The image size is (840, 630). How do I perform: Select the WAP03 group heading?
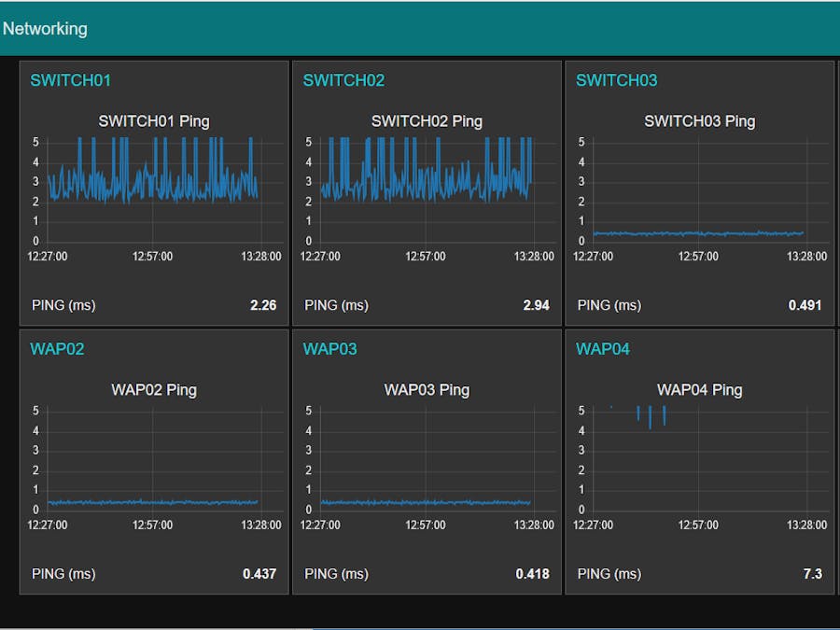[329, 349]
